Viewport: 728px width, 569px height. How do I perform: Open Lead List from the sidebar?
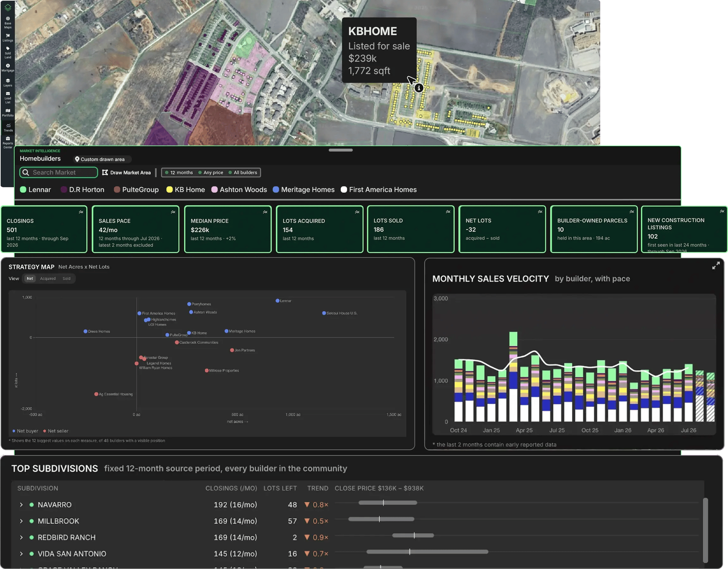coord(8,98)
